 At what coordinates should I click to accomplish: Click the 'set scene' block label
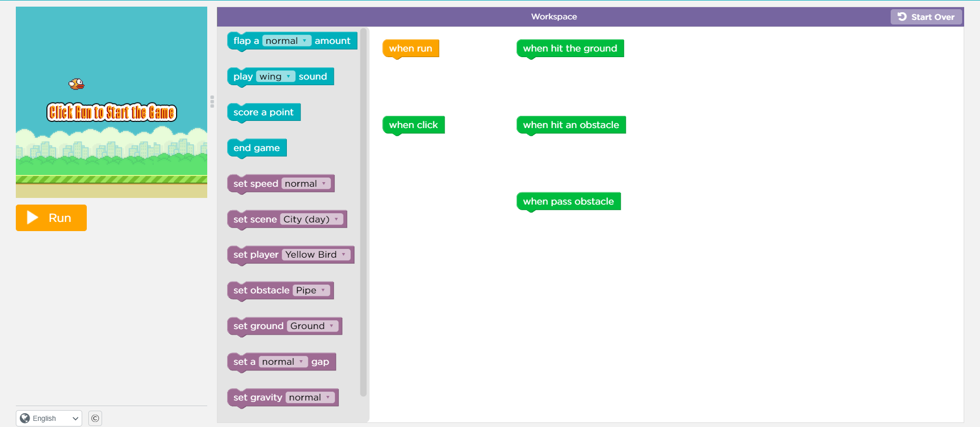point(255,219)
